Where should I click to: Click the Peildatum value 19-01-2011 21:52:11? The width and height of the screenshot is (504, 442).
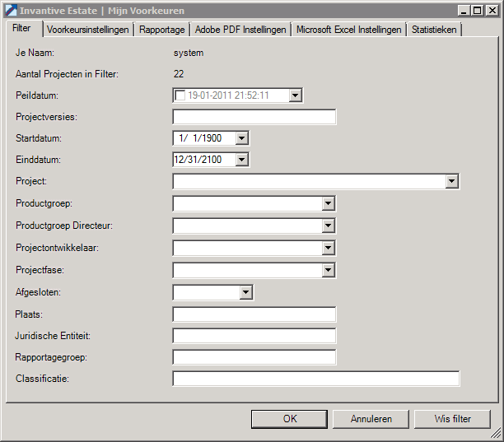pos(228,95)
